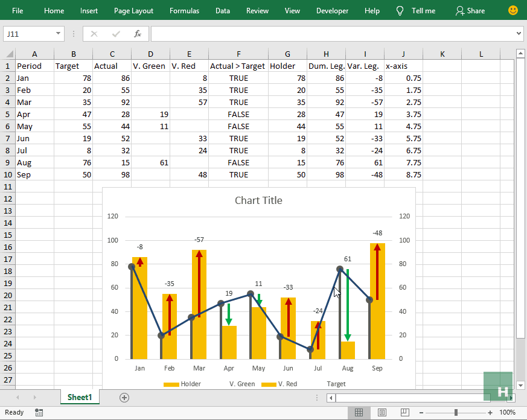This screenshot has height=420, width=527.
Task: Select the Sheet1 tab
Action: 79,397
